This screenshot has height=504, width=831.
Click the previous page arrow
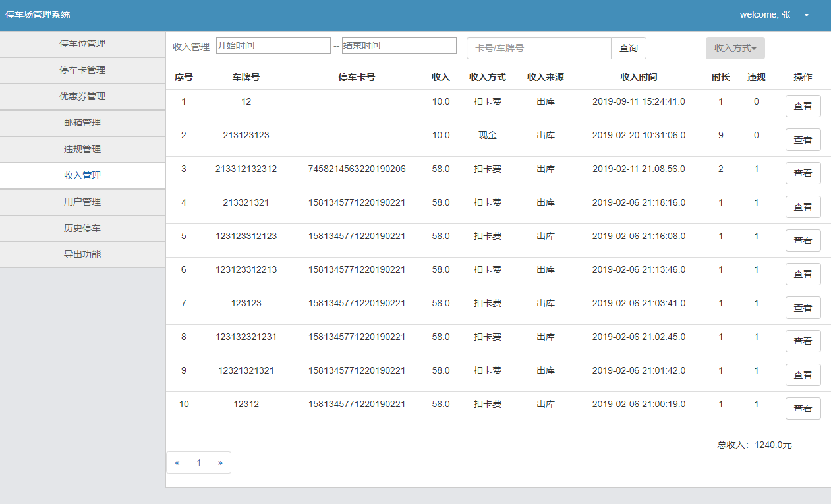[177, 462]
